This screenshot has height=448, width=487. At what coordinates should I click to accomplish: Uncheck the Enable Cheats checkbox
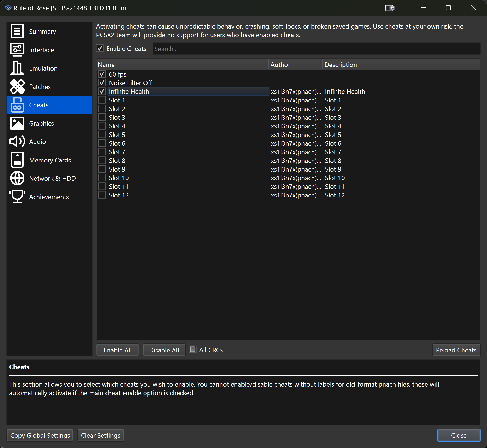tap(100, 48)
